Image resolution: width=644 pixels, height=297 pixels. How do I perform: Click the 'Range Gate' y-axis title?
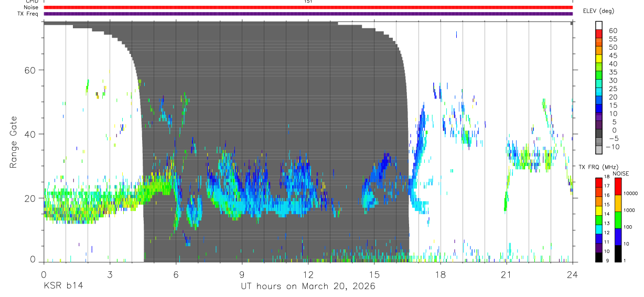(x=13, y=142)
